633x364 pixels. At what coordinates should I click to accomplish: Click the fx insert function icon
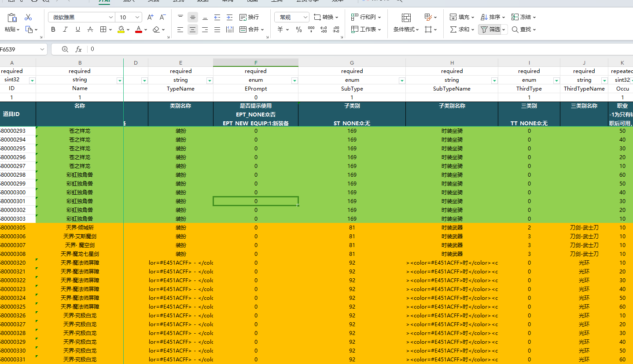(78, 49)
